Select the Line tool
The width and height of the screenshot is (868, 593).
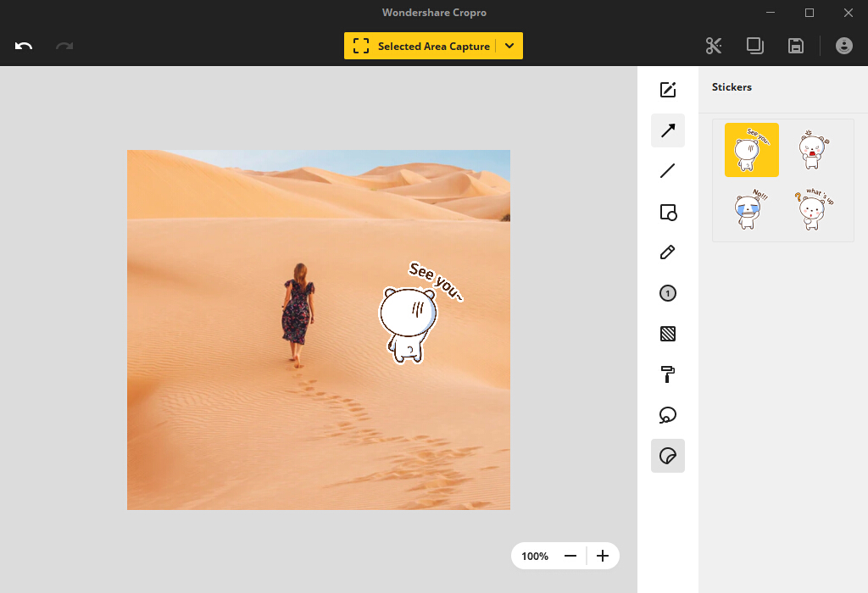(668, 171)
